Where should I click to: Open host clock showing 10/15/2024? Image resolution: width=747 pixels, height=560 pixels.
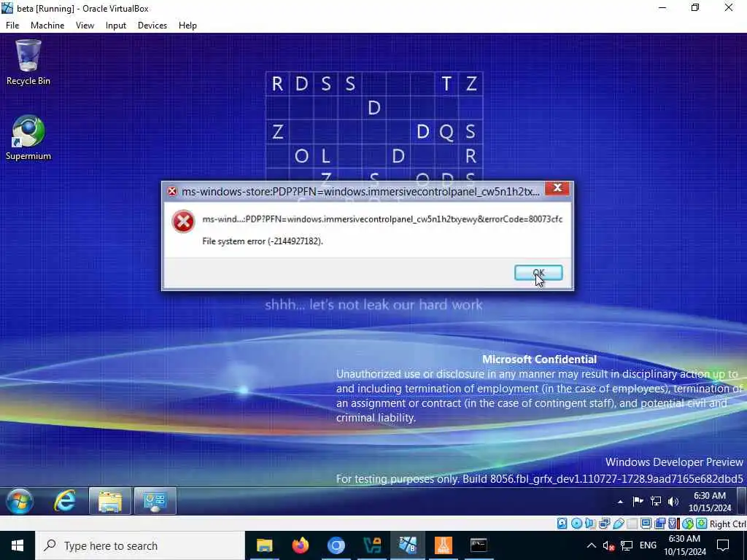[x=684, y=545]
